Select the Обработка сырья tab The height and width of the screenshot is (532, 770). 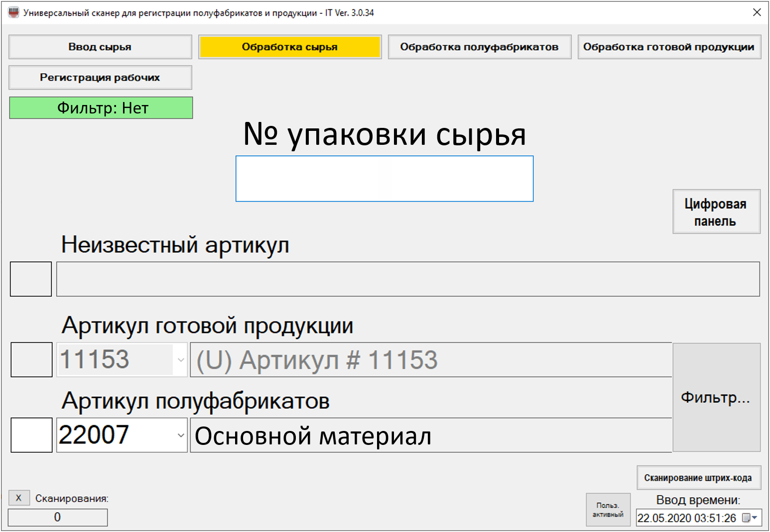tap(290, 47)
